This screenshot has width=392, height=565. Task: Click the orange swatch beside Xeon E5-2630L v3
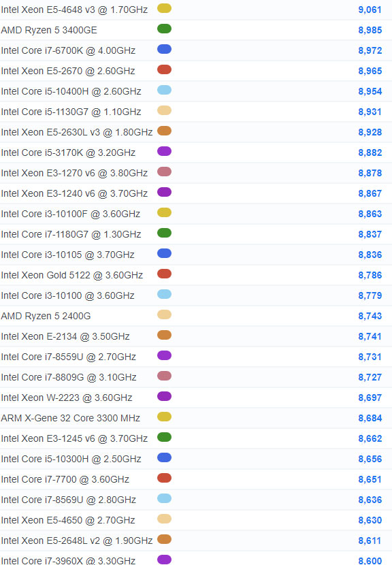pos(164,131)
